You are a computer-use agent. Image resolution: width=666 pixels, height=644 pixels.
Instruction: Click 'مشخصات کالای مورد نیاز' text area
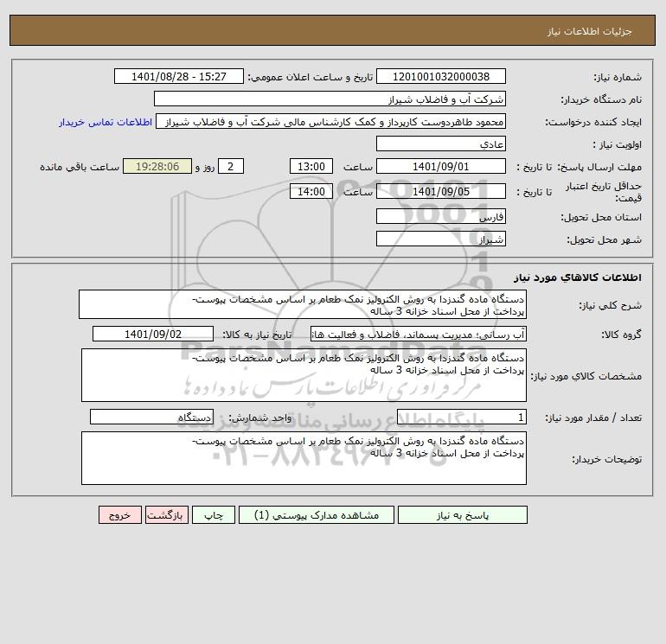coord(304,375)
